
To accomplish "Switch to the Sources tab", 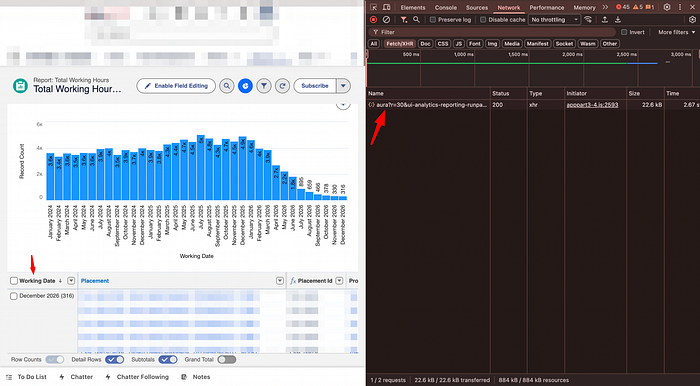I will [477, 8].
